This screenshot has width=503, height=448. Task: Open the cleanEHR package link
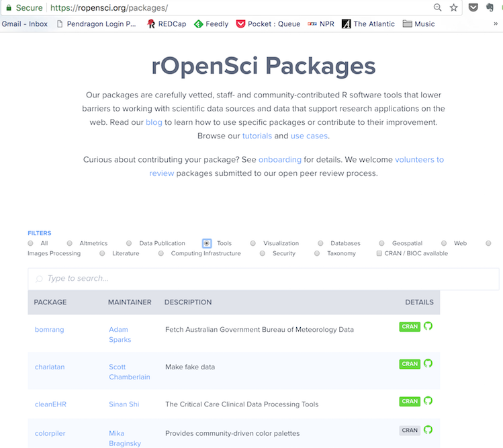[x=50, y=404]
